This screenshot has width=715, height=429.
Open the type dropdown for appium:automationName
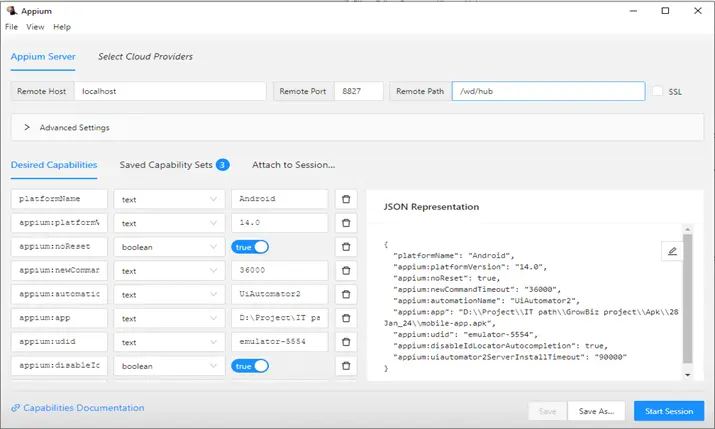tap(169, 294)
